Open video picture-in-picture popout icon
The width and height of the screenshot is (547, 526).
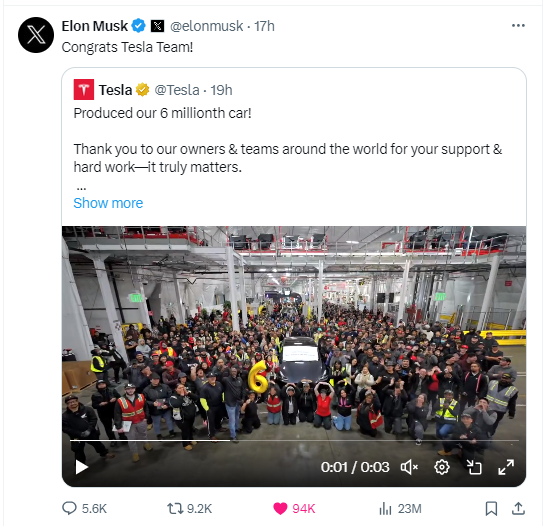coord(474,467)
